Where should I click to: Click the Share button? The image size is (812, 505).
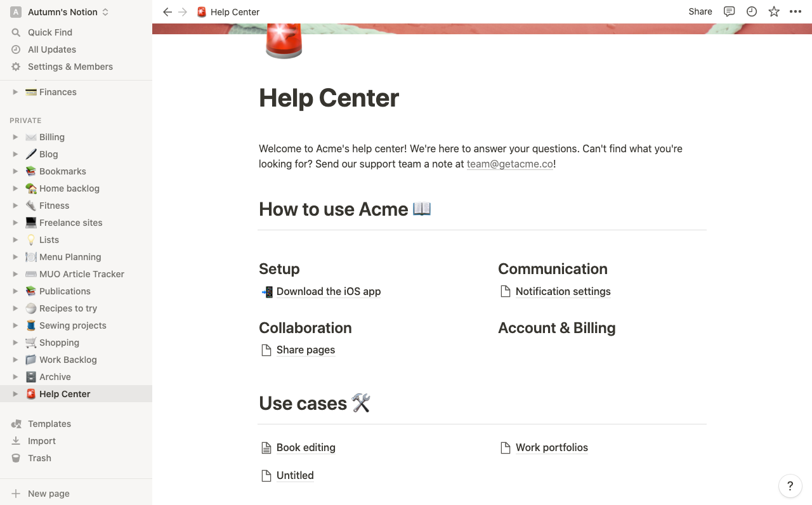[x=700, y=11]
